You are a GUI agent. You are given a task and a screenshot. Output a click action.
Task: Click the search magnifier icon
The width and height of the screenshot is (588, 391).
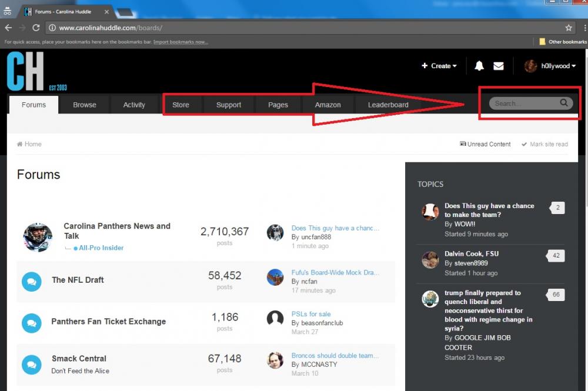[x=564, y=103]
